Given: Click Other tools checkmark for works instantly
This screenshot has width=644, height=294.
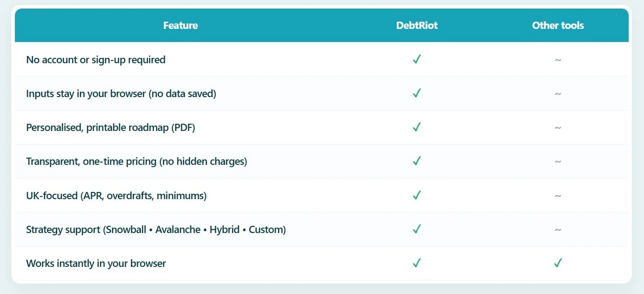Looking at the screenshot, I should pos(558,263).
